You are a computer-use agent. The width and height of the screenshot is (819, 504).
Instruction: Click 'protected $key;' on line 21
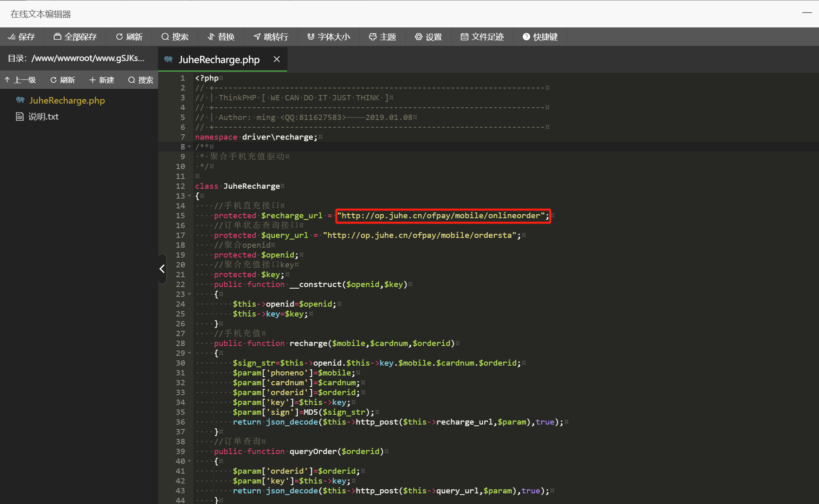pyautogui.click(x=249, y=274)
